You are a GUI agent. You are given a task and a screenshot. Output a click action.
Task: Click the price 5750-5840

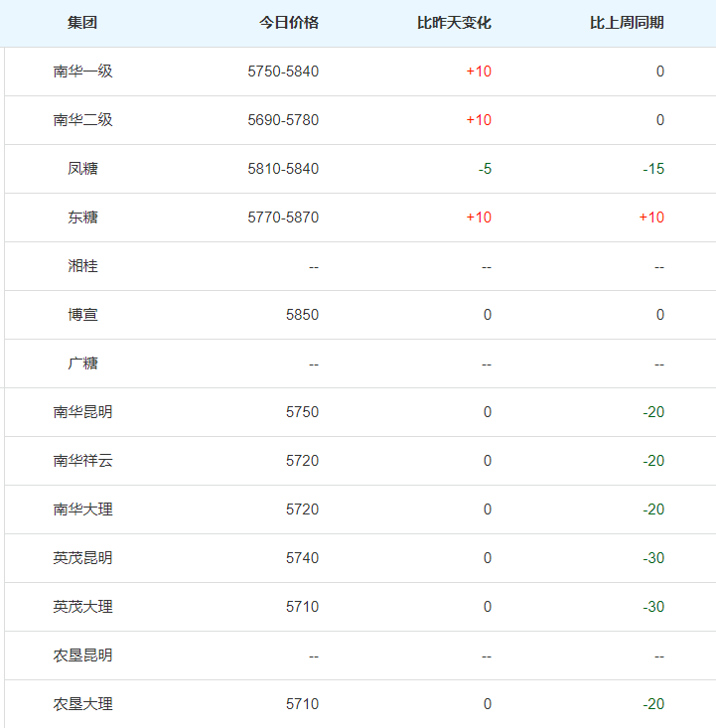tap(283, 72)
